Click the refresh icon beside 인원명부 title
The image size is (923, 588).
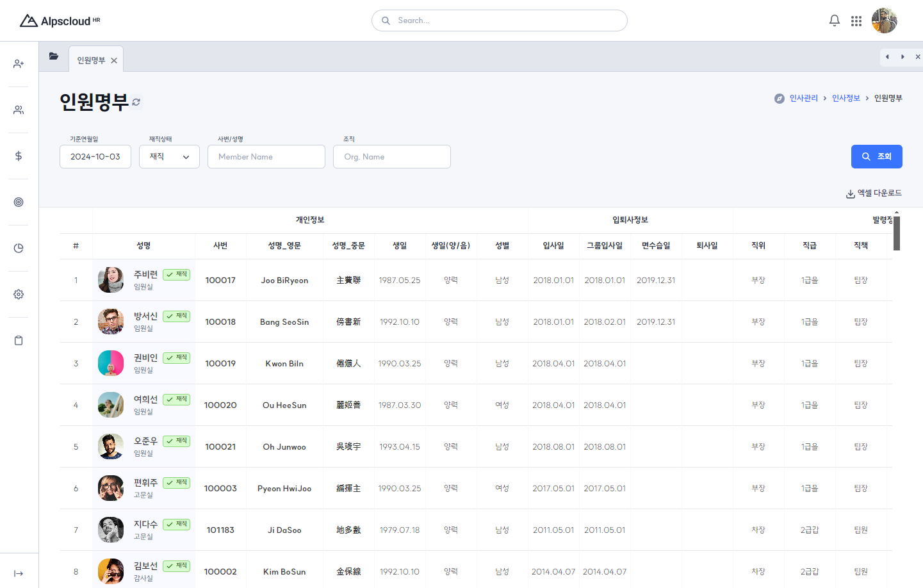pos(136,102)
